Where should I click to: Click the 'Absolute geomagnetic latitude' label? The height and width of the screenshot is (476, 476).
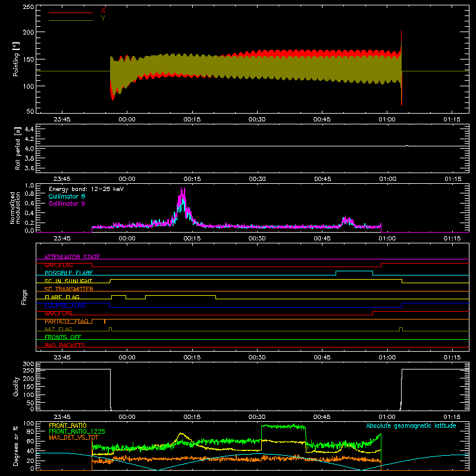[x=411, y=425]
